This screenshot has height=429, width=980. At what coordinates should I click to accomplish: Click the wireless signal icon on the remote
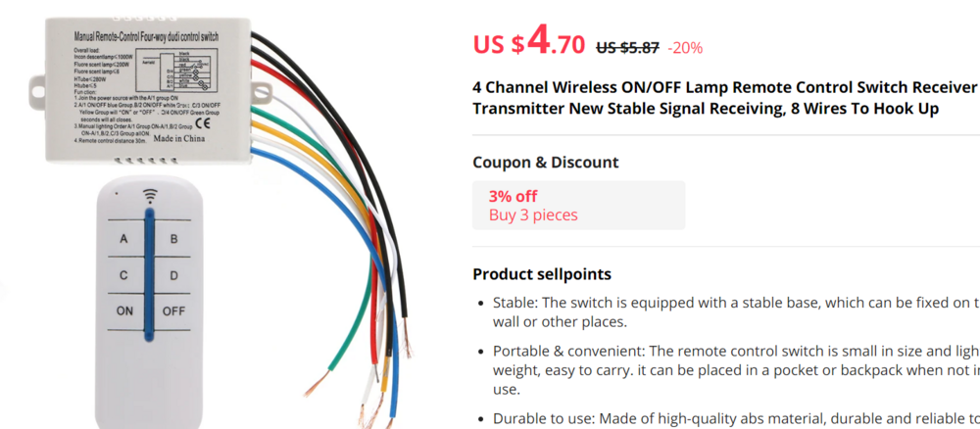[150, 194]
